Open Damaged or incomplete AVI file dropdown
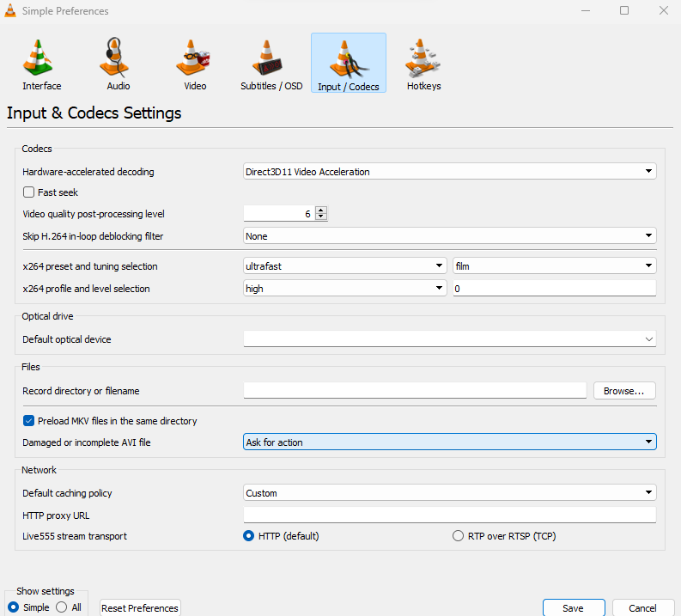 tap(449, 442)
